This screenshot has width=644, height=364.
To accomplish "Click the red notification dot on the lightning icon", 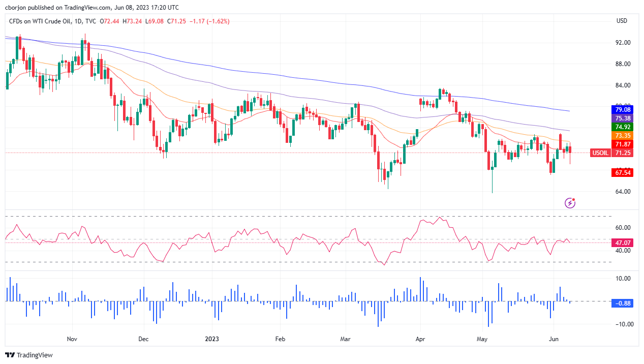I will (x=574, y=199).
